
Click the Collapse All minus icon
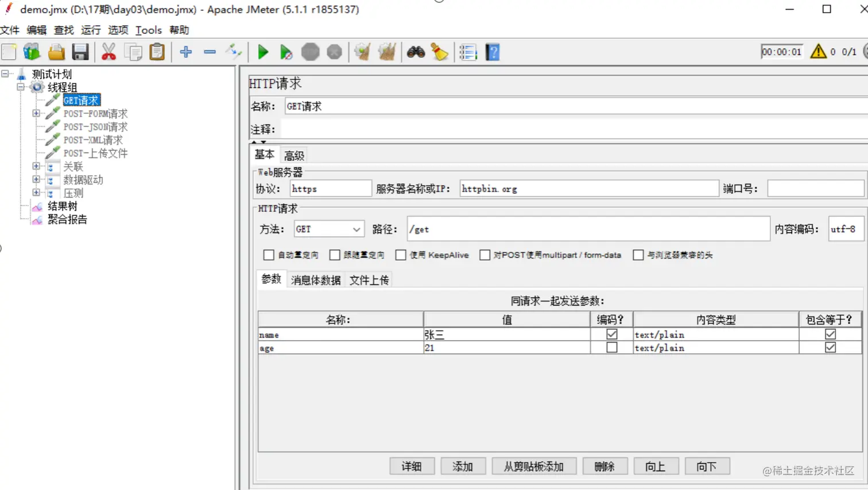pos(210,52)
